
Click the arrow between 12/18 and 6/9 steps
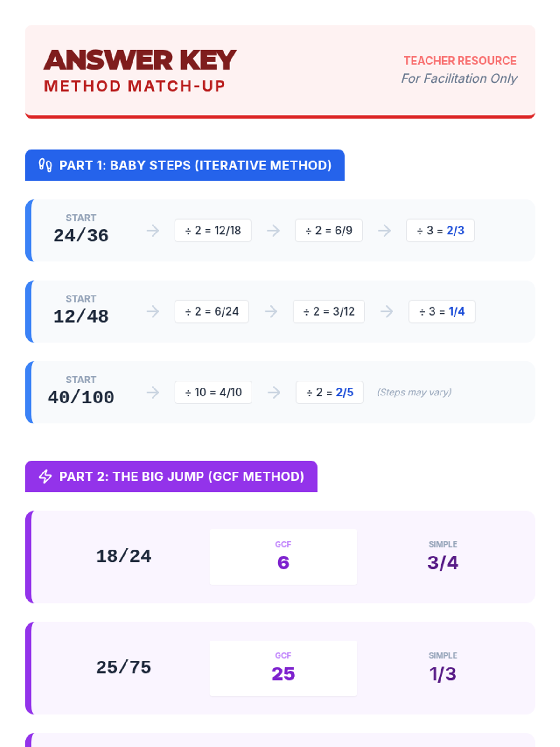point(273,231)
